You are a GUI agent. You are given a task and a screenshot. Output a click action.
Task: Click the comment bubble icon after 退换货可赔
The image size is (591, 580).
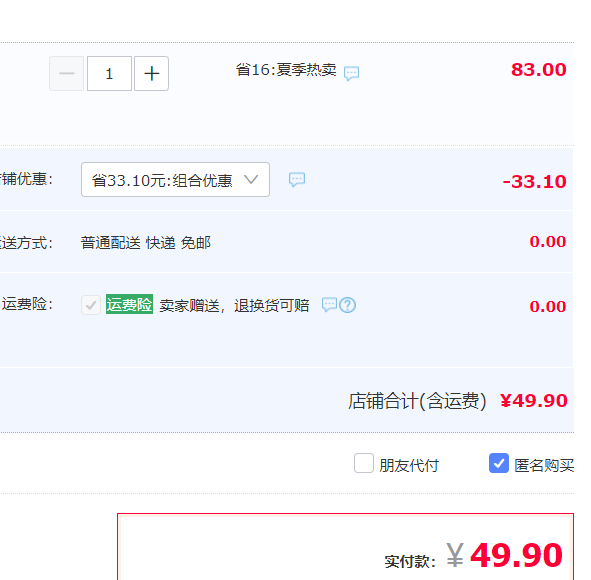coord(329,305)
